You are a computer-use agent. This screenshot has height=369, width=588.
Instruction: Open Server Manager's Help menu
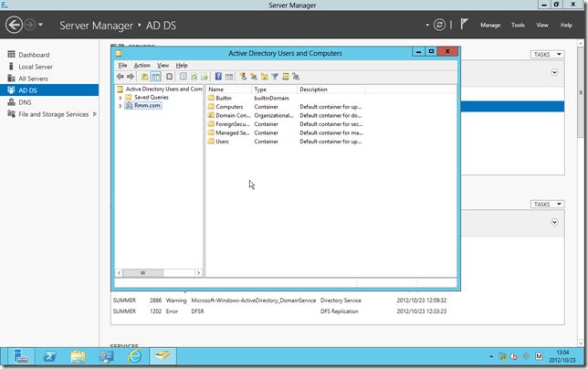click(566, 26)
